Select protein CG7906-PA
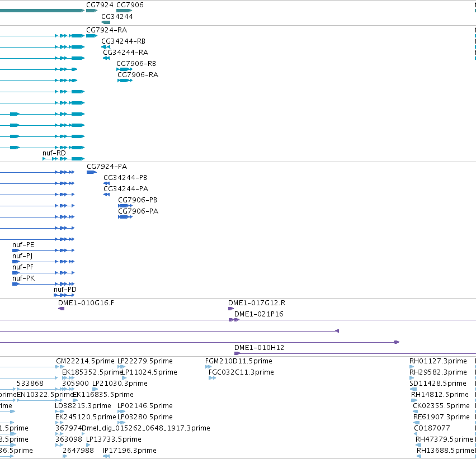This screenshot has height=459, width=476. pyautogui.click(x=125, y=217)
